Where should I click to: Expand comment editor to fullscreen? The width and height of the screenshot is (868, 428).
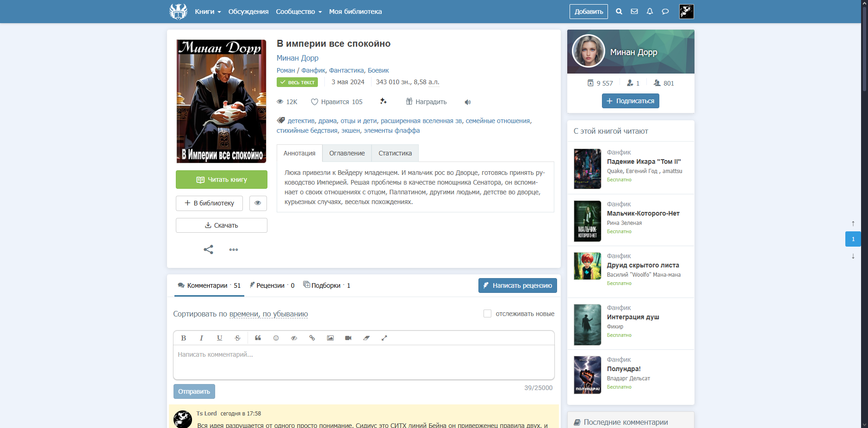384,338
